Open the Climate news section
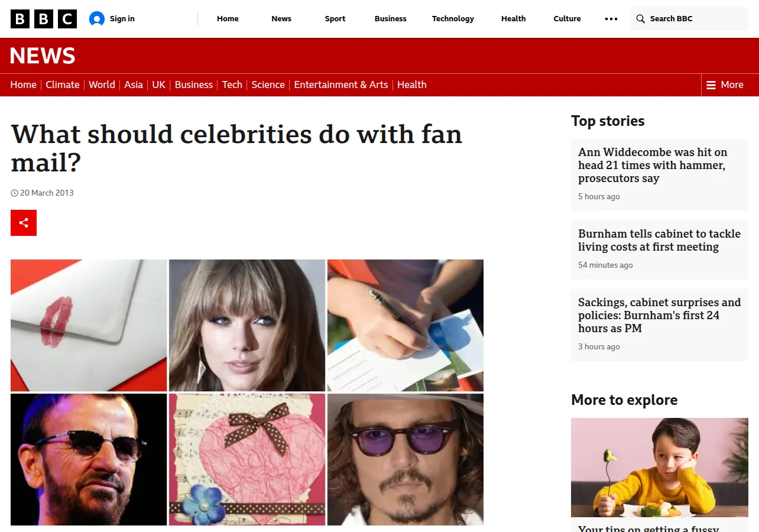Image resolution: width=759 pixels, height=532 pixels. [63, 85]
